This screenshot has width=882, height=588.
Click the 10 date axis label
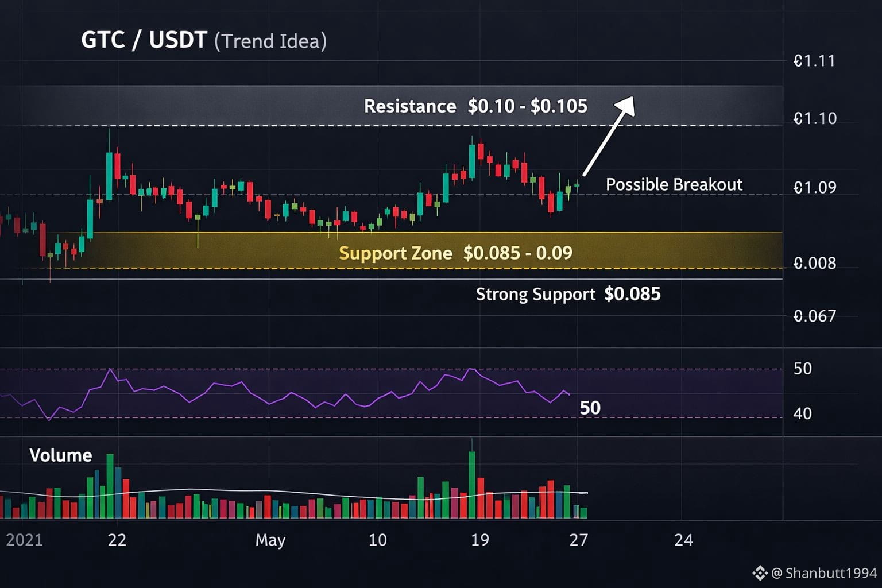tap(377, 540)
